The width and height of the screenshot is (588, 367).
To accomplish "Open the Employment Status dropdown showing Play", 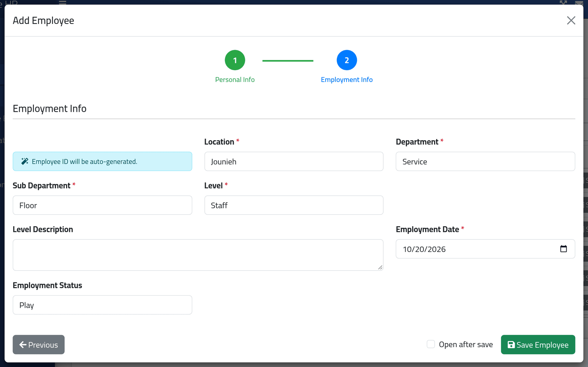I will pyautogui.click(x=102, y=305).
